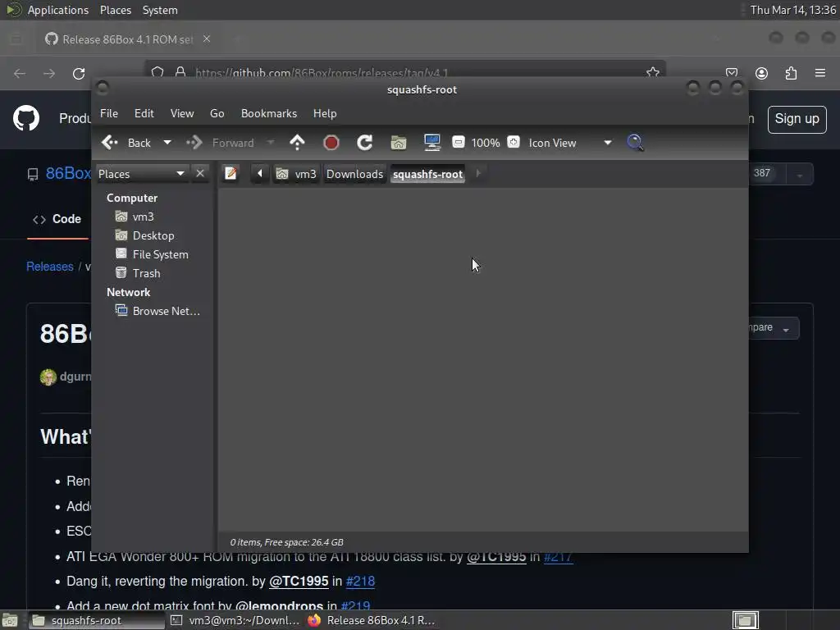This screenshot has width=840, height=630.
Task: Close the side pane with X
Action: [x=200, y=174]
